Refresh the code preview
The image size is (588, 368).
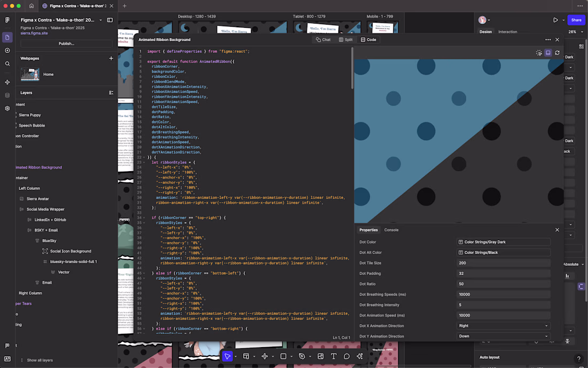557,53
